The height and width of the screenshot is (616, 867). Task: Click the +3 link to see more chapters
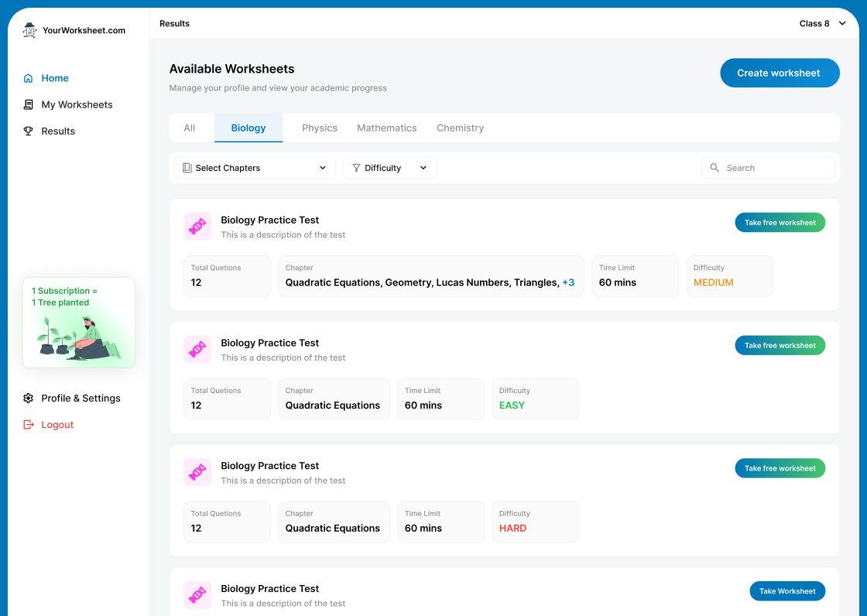[x=568, y=282]
